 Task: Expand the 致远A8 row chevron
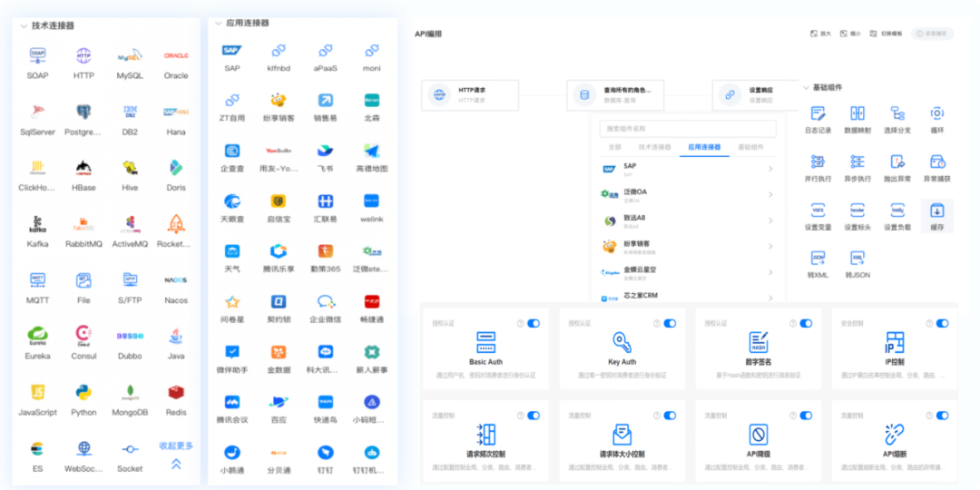pos(770,220)
